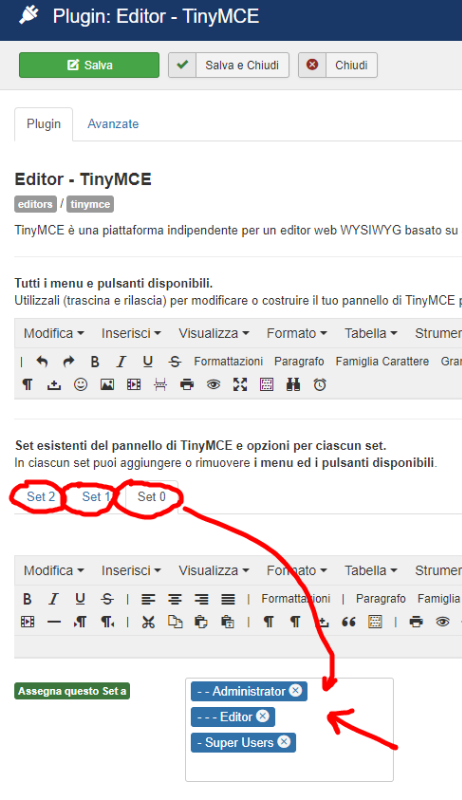Click the align center icon in Set 0
The width and height of the screenshot is (462, 800).
pyautogui.click(x=175, y=599)
